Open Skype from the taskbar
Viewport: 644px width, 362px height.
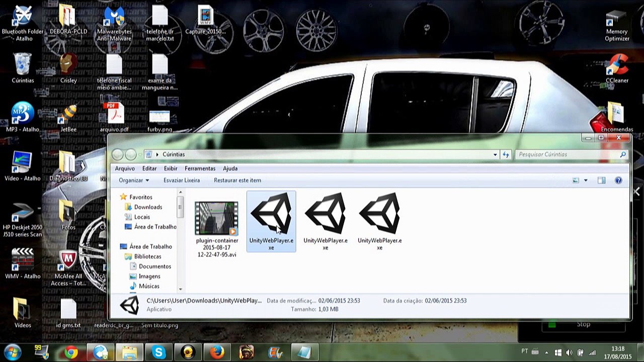coord(159,352)
